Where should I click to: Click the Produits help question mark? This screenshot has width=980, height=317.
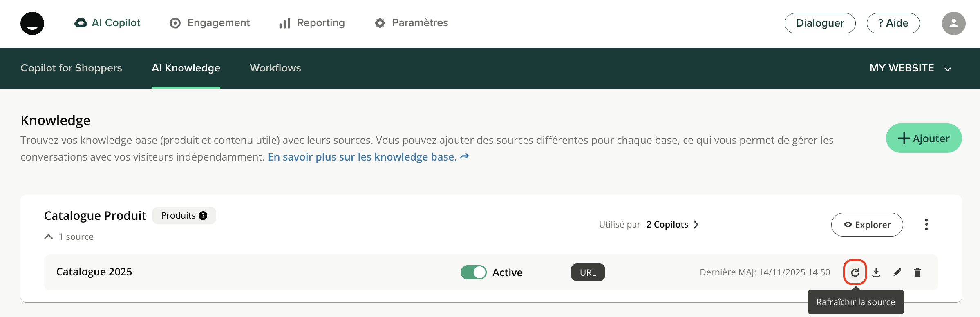203,215
